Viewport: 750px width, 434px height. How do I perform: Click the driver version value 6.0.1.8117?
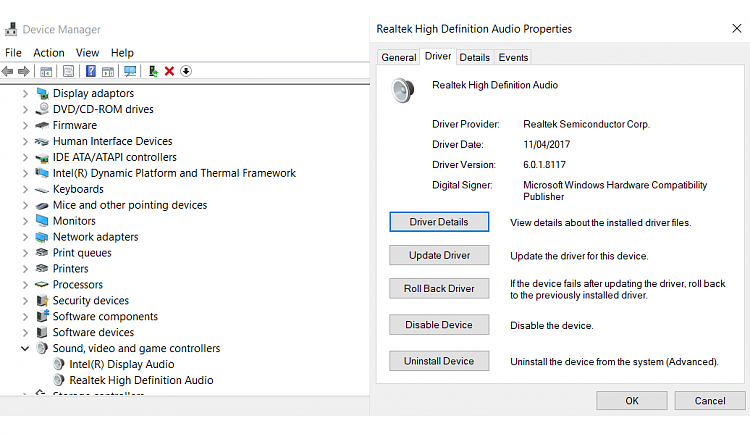[x=544, y=165]
